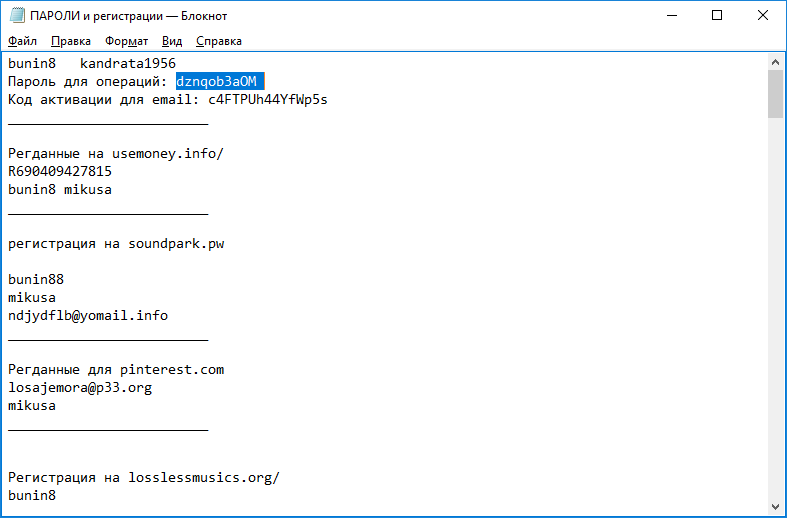
Task: Click the line 'регистрация на soundpark.pw'
Action: click(116, 244)
